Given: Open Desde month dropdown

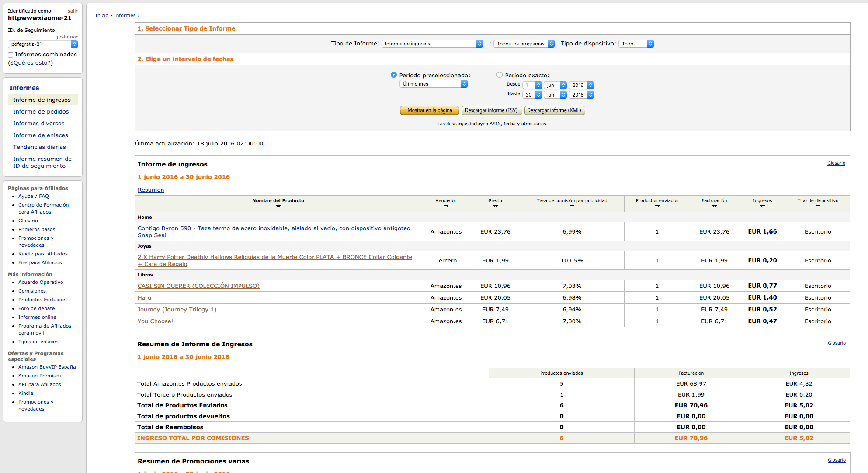Looking at the screenshot, I should click(x=555, y=85).
